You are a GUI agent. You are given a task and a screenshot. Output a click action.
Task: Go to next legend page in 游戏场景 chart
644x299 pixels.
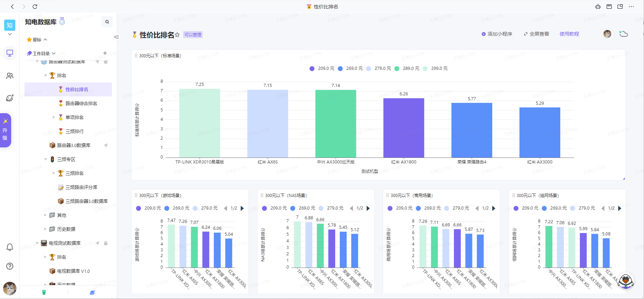coord(242,208)
